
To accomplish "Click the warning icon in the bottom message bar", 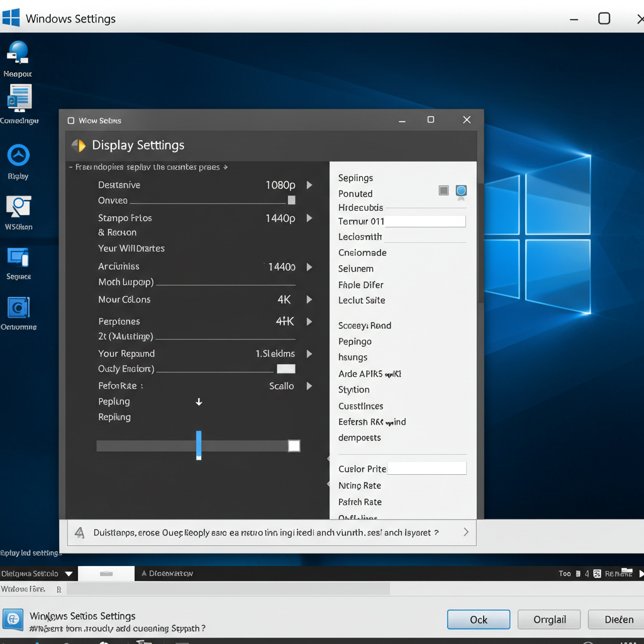I will 79,533.
